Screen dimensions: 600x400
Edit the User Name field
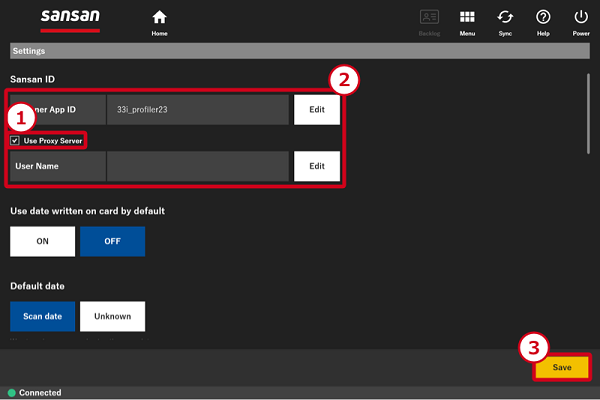pyautogui.click(x=317, y=166)
